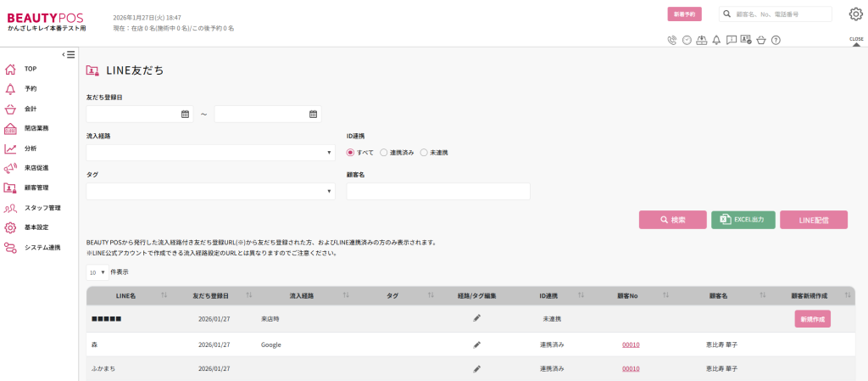
Task: Click the 検索 search button
Action: tap(672, 220)
